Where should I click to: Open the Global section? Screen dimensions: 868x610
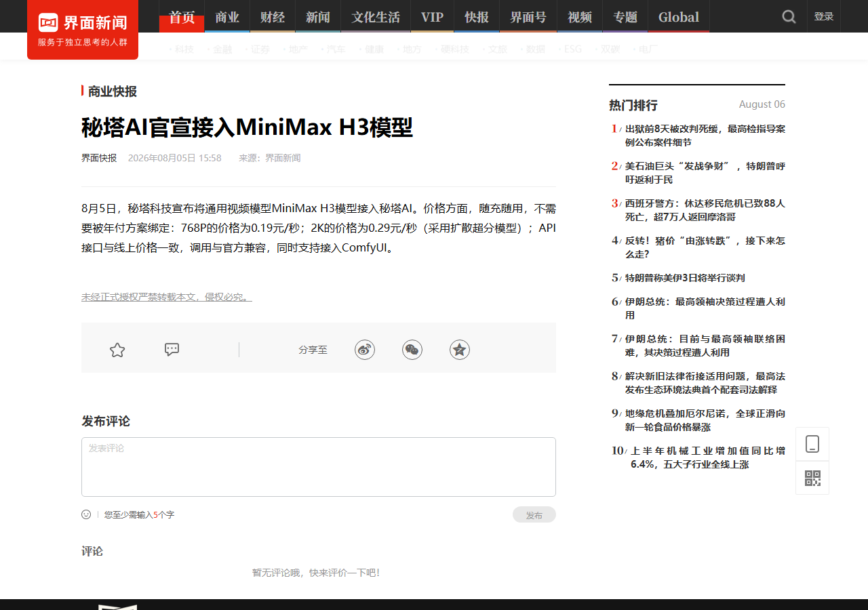pyautogui.click(x=679, y=17)
